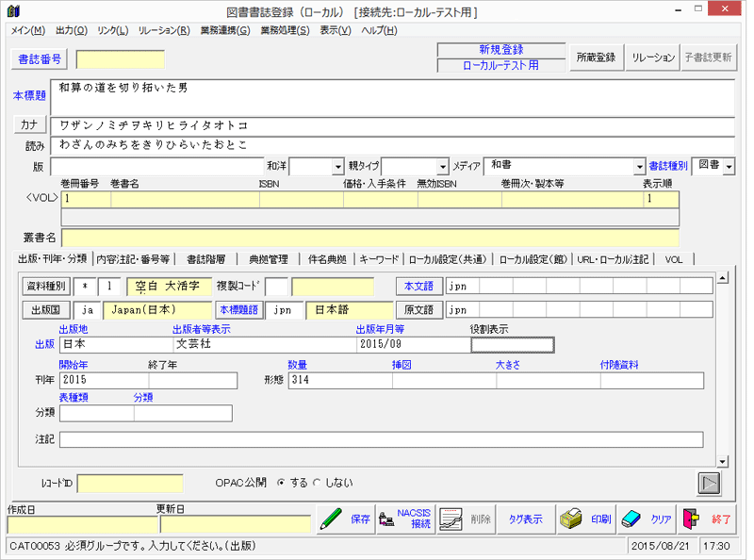Switch to the 典拠管理 tab
754x560 pixels.
pos(269,260)
